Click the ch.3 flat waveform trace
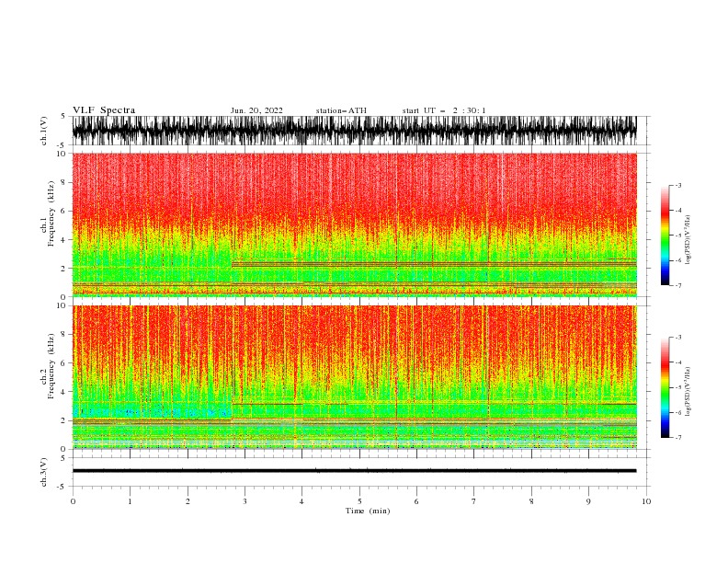The height and width of the screenshot is (563, 728). pos(354,471)
